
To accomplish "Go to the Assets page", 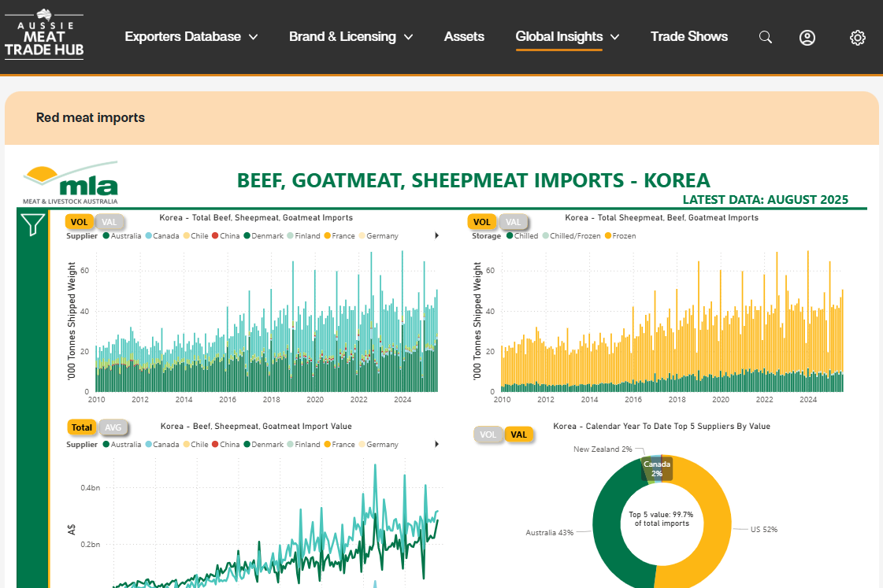I will point(464,36).
